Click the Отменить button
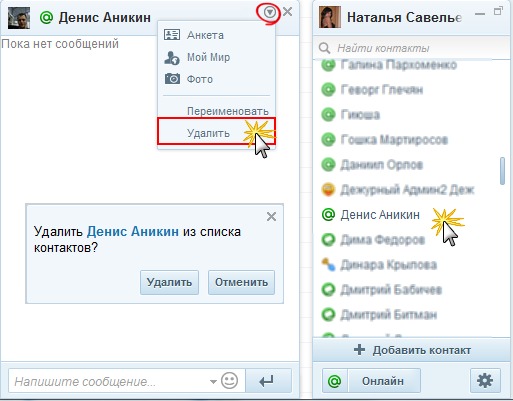Image resolution: width=513 pixels, height=401 pixels. point(241,282)
